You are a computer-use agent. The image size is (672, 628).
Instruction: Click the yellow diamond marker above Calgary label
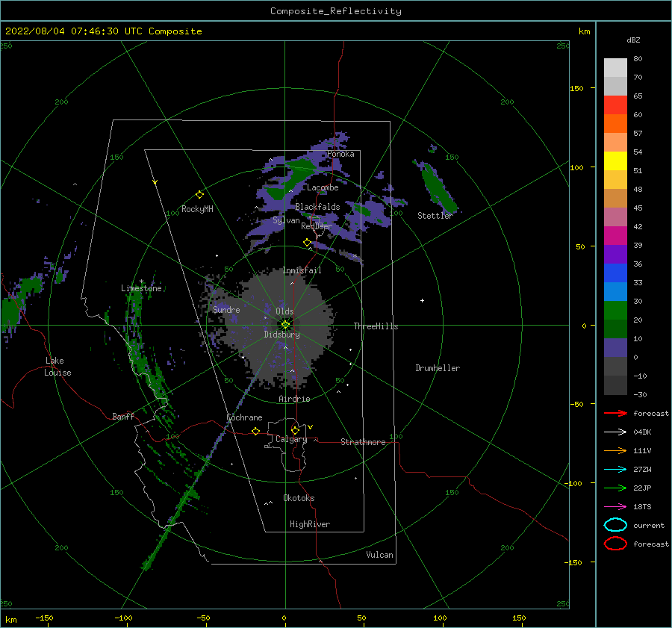tap(295, 430)
